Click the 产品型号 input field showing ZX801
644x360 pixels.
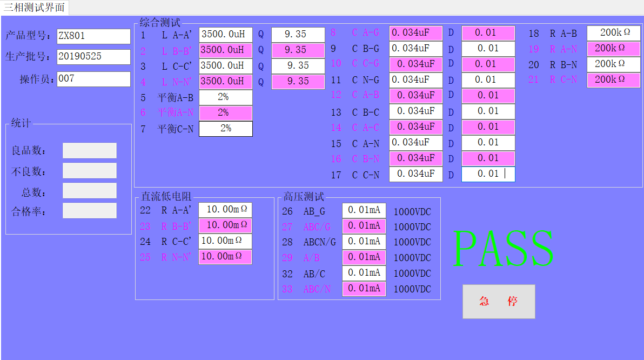point(93,37)
